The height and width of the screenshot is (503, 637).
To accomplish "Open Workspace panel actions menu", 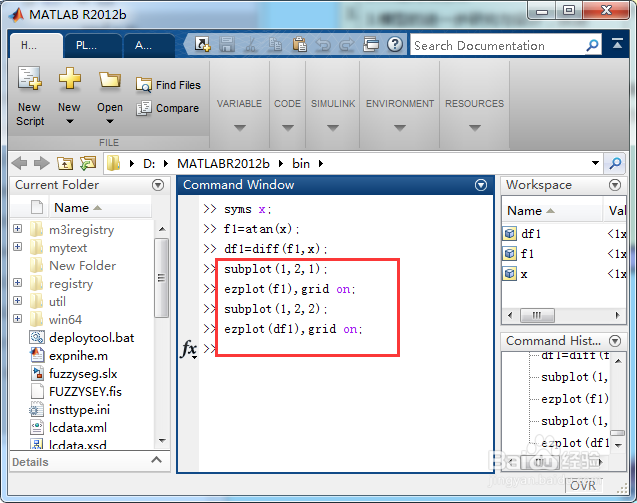I will coord(615,185).
